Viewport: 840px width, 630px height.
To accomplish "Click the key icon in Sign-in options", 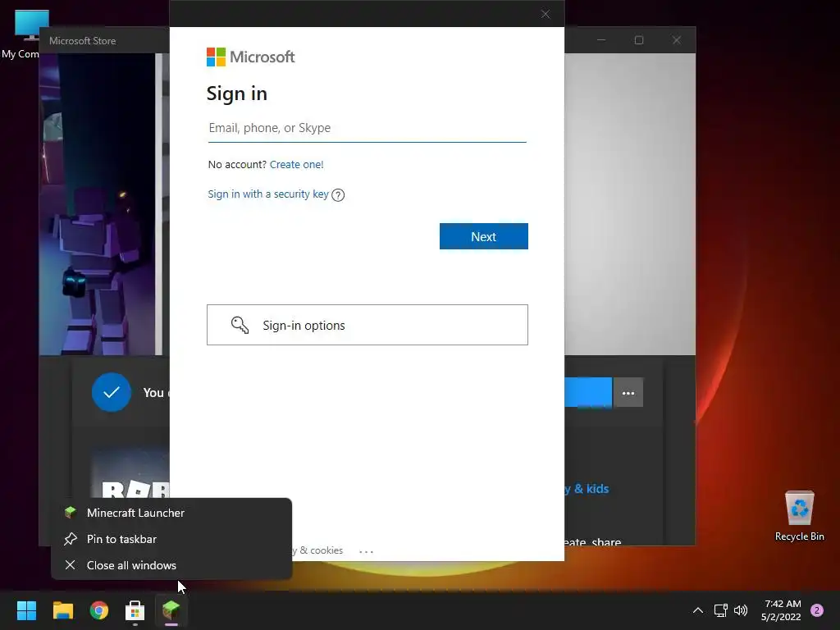I will [240, 325].
